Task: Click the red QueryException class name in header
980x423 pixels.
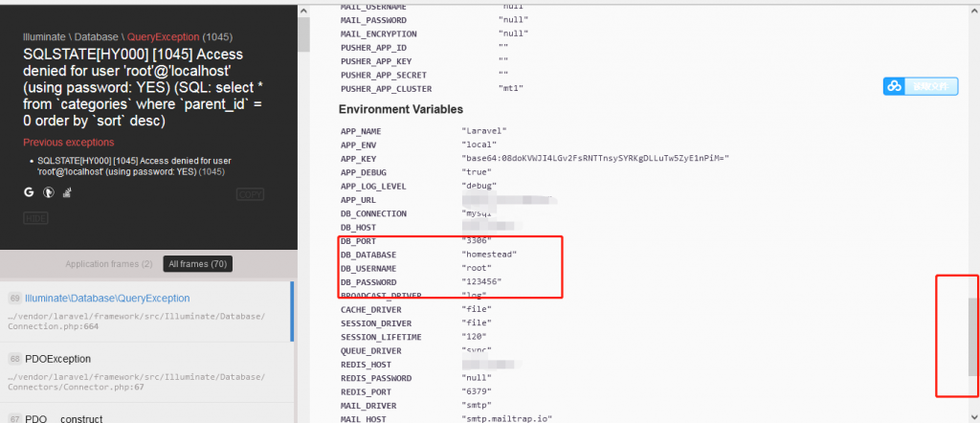Action: (163, 37)
